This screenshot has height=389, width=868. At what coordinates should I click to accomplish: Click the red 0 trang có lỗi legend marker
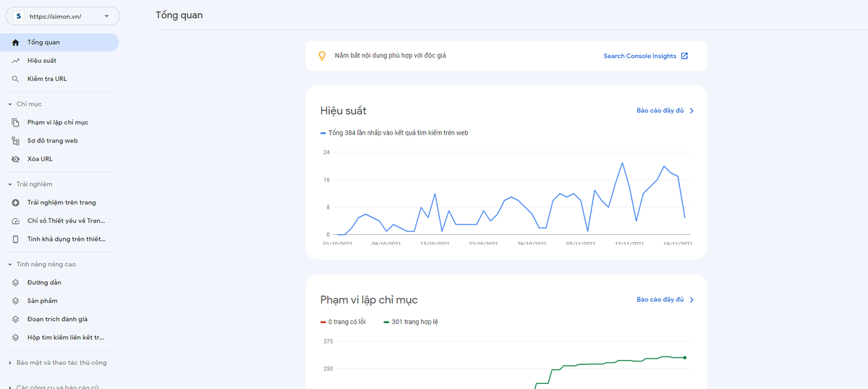coord(323,322)
